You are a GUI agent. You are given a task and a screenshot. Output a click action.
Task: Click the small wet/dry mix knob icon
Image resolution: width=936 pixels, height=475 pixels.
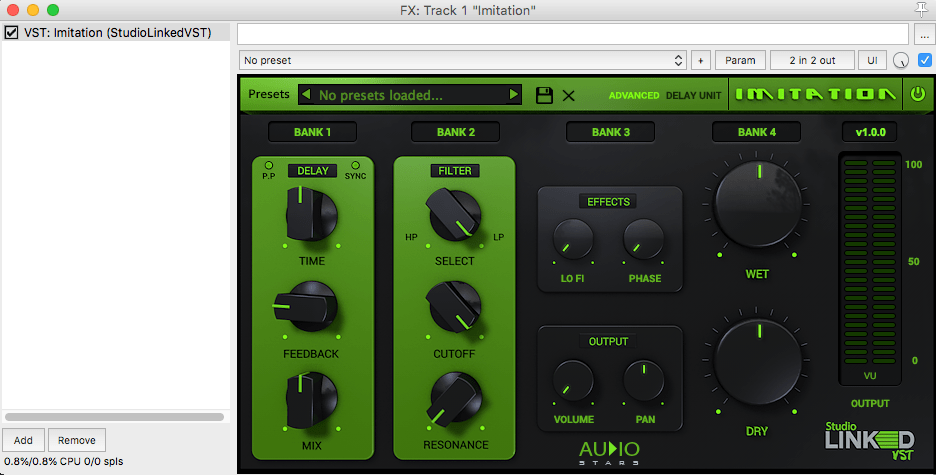[901, 60]
